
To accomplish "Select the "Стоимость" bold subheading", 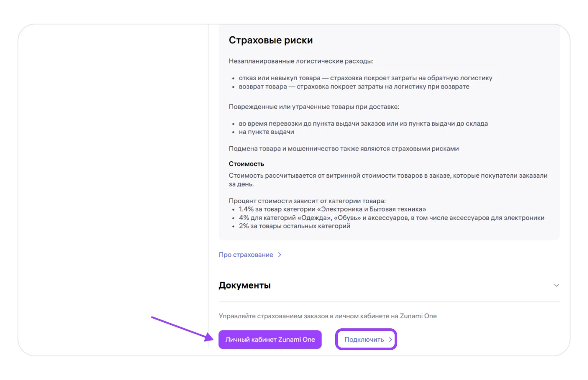I will point(246,164).
